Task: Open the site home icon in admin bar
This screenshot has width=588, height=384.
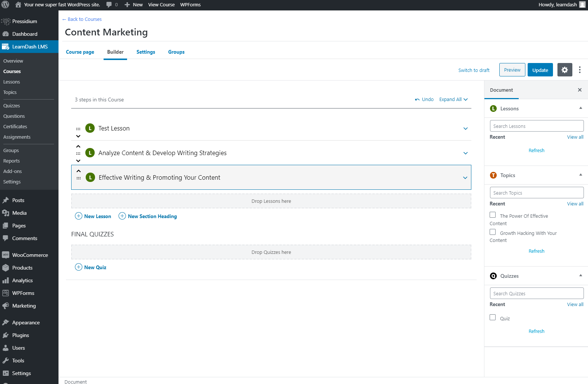Action: 18,5
